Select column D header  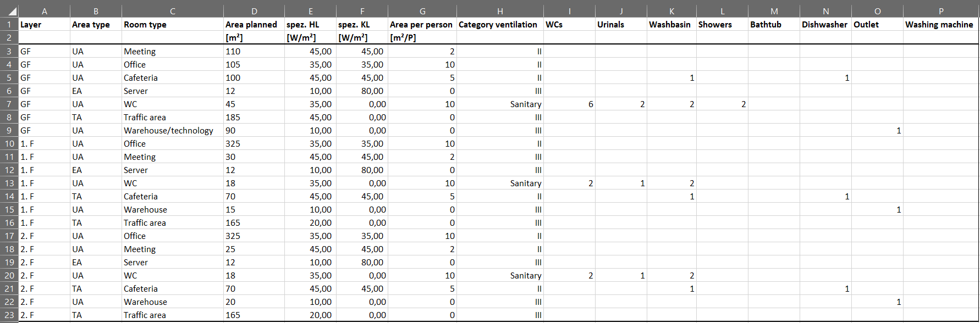[254, 11]
